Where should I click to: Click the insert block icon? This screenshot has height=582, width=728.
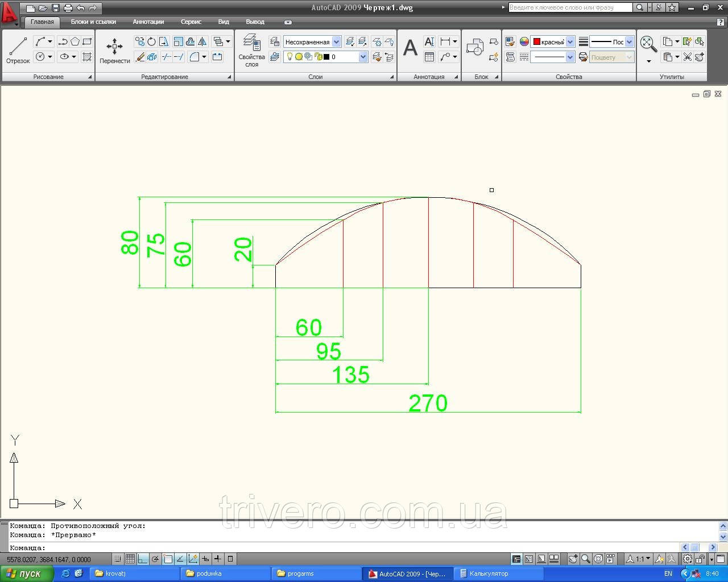click(x=474, y=48)
